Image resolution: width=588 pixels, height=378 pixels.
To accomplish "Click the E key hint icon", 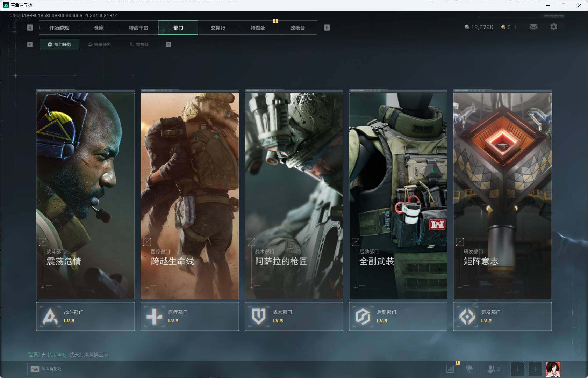I will tap(327, 28).
